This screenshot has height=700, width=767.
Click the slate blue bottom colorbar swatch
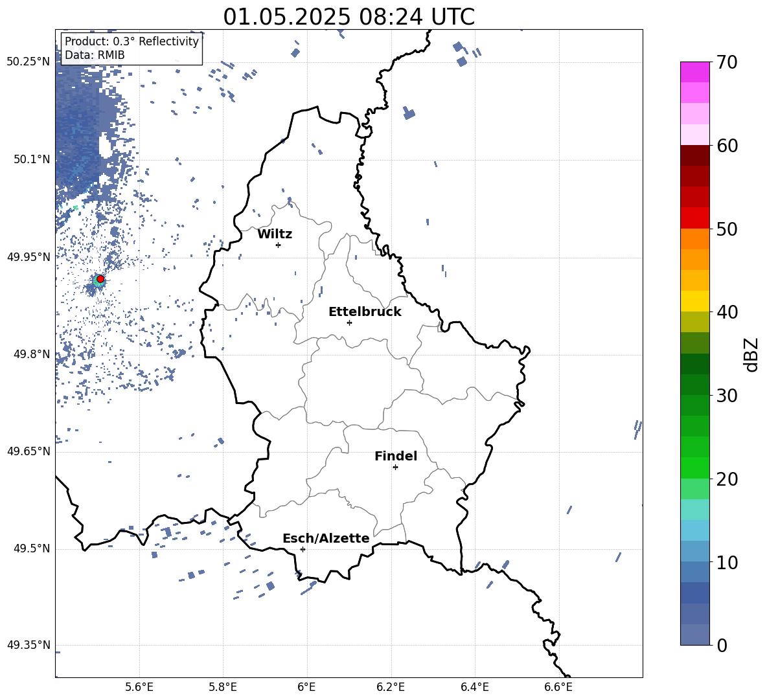point(695,635)
